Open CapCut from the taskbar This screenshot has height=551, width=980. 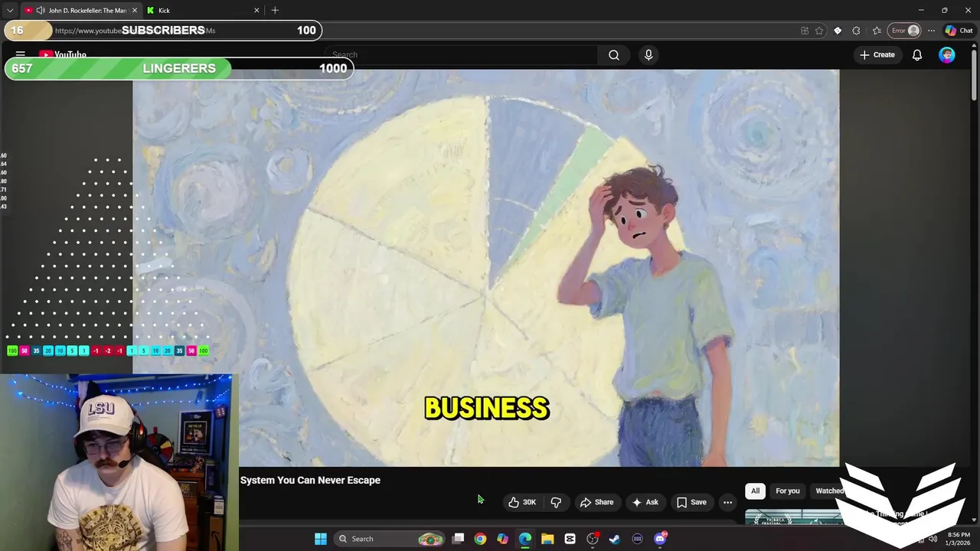click(x=570, y=539)
